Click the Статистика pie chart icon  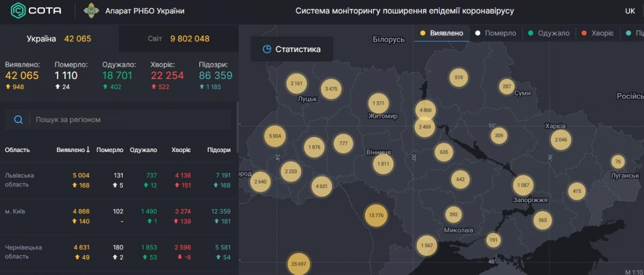point(267,49)
